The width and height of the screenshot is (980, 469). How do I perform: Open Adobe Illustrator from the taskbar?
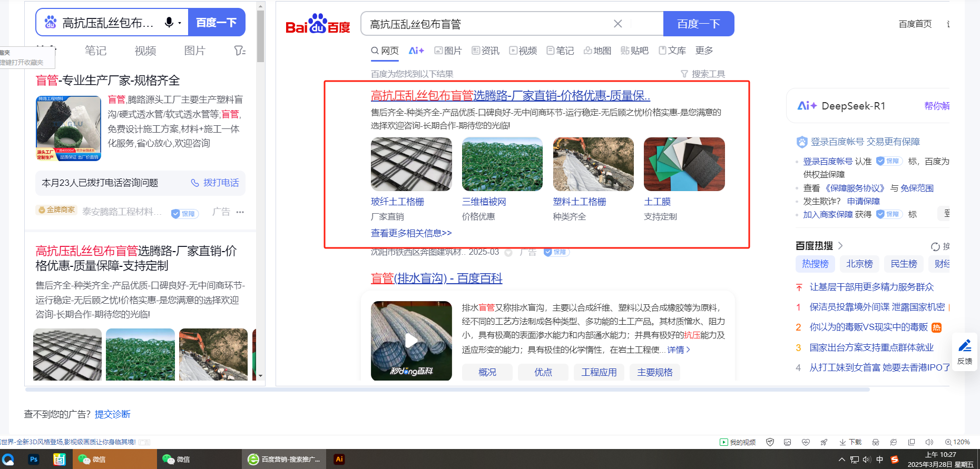click(x=339, y=459)
